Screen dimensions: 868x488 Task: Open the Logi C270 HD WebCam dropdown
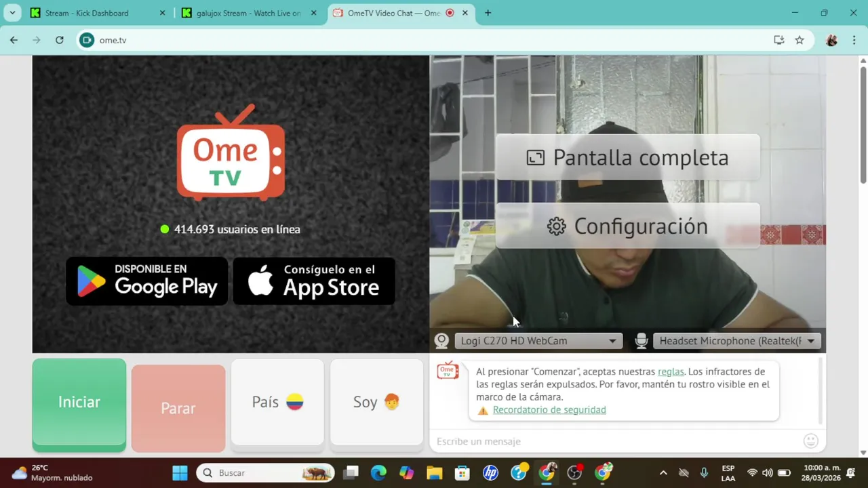[x=538, y=341]
